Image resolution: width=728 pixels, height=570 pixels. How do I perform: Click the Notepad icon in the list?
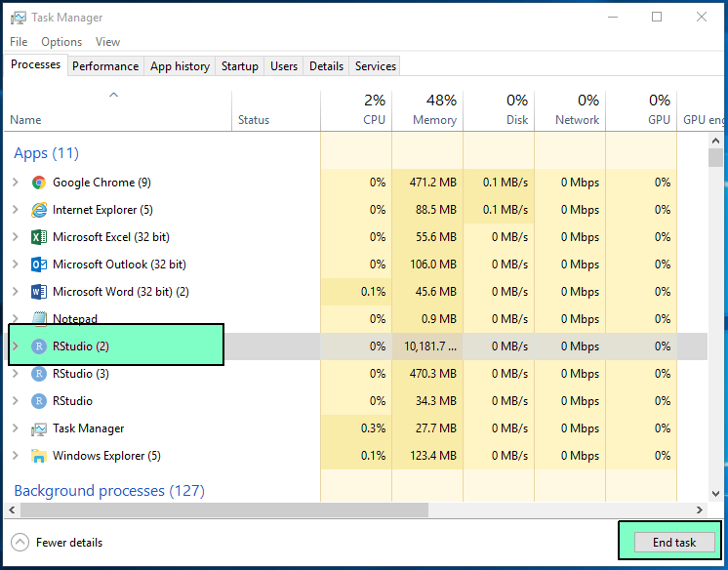[x=39, y=318]
